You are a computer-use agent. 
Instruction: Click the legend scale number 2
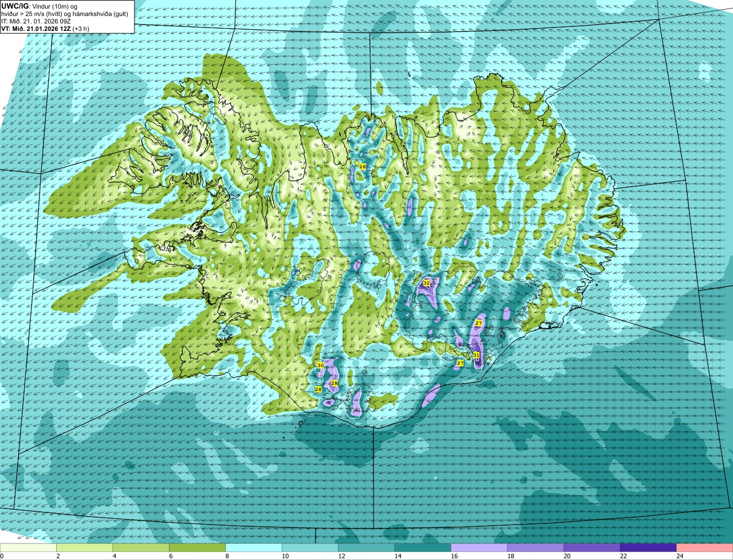(x=58, y=556)
